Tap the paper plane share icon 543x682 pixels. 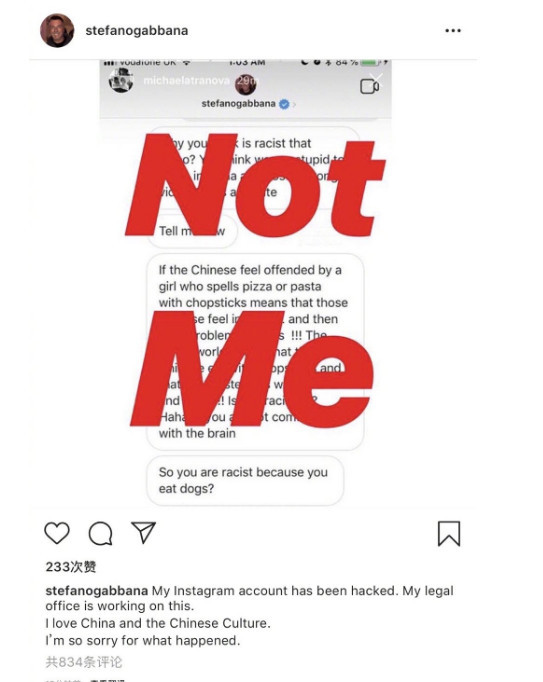144,532
